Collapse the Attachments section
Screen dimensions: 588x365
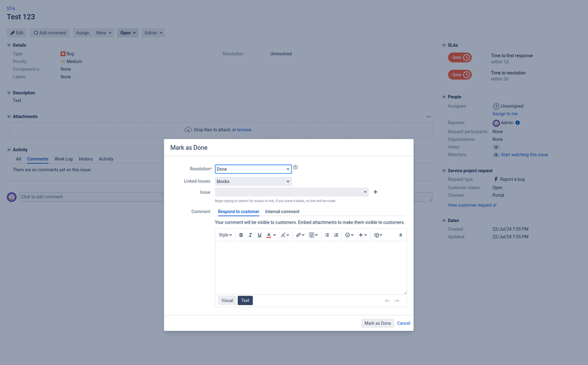pyautogui.click(x=9, y=117)
